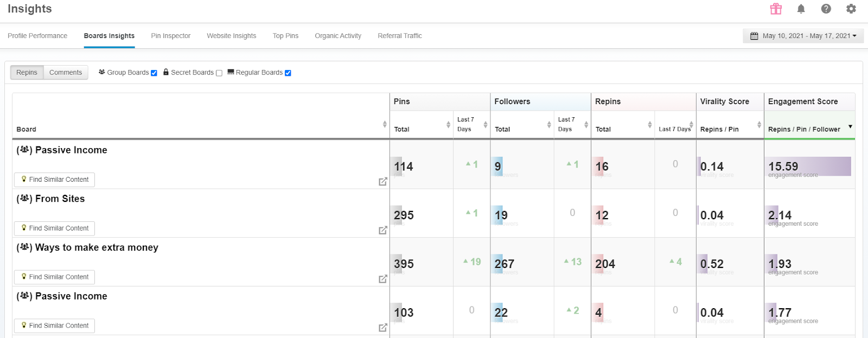Toggle the Regular Boards checkbox

pos(288,73)
